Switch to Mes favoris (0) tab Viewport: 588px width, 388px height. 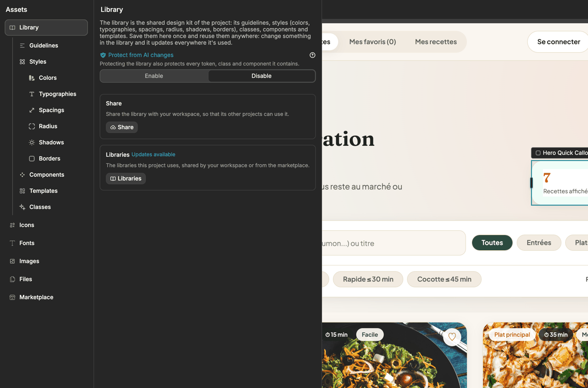pyautogui.click(x=372, y=42)
